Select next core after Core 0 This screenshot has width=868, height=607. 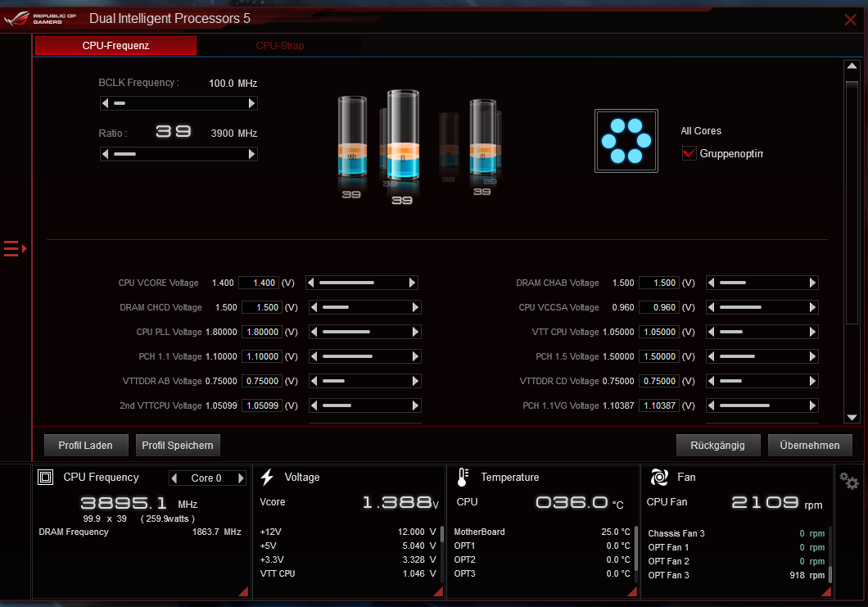pyautogui.click(x=241, y=478)
